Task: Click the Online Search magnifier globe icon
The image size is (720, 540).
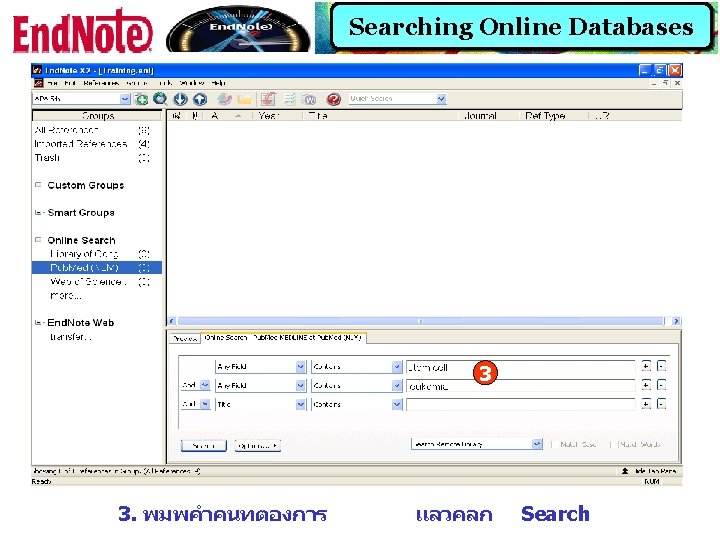Action: [160, 99]
